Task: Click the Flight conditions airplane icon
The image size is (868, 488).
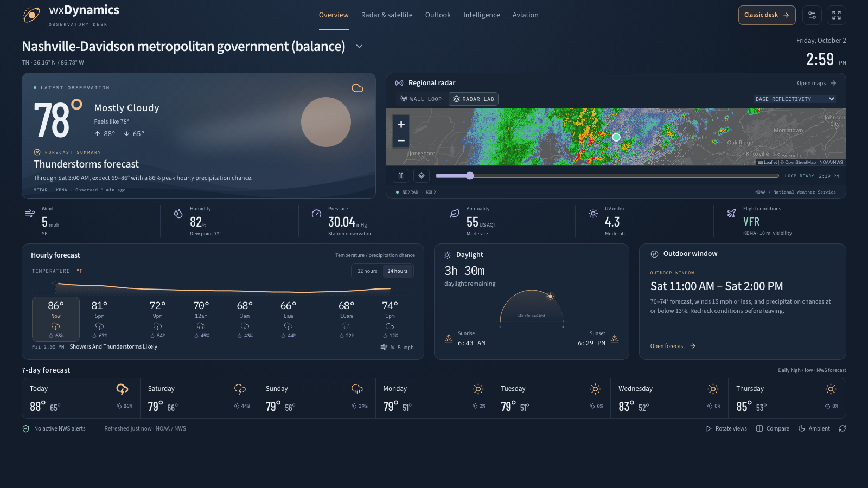Action: [x=732, y=213]
